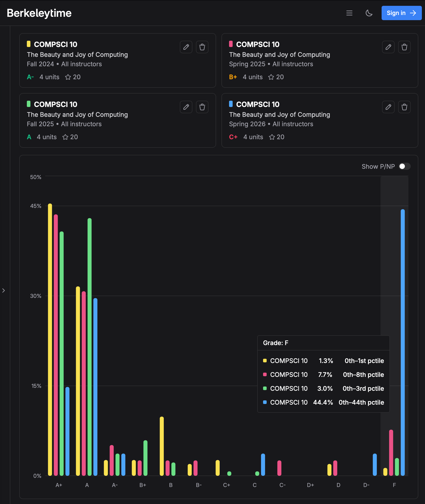Viewport: 425px width, 504px height.
Task: Edit the Spring 2026 COMPSCI 10 card
Action: [x=388, y=107]
